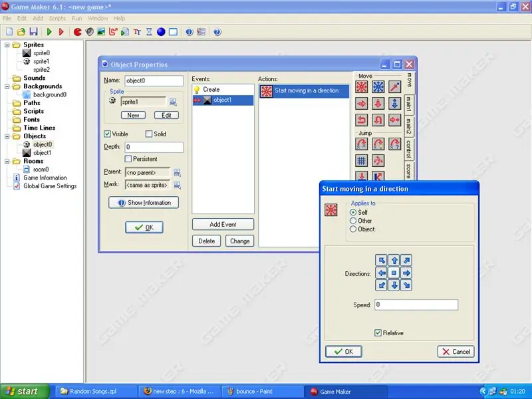The image size is (532, 399).
Task: Click the Delete event button
Action: 207,241
